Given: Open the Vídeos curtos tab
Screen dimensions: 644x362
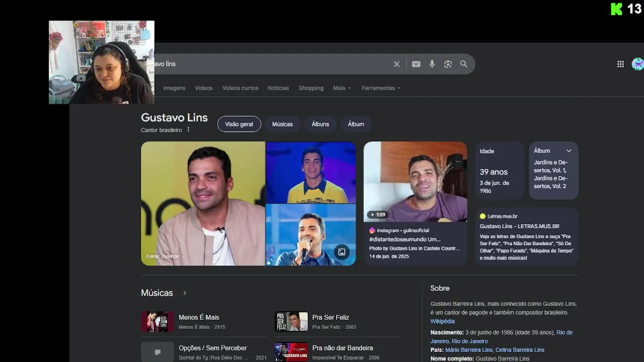Looking at the screenshot, I should 240,88.
